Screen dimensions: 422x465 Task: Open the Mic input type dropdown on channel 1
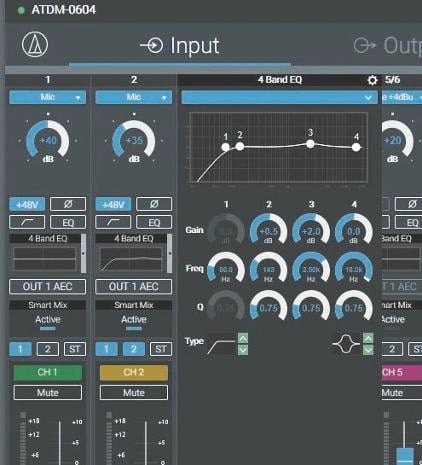pyautogui.click(x=47, y=97)
